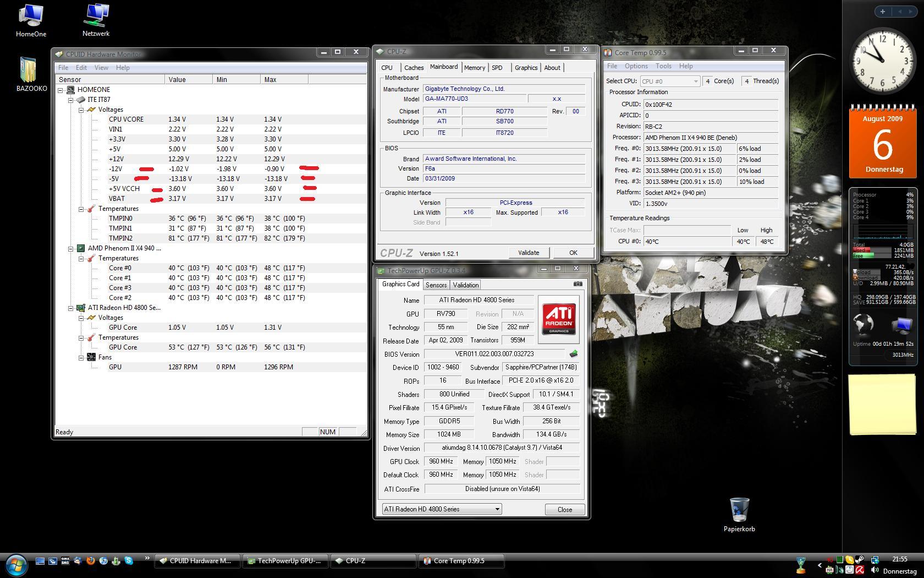The image size is (924, 578).
Task: Collapse the AMD Phenom II X4 940 node
Action: (x=70, y=248)
